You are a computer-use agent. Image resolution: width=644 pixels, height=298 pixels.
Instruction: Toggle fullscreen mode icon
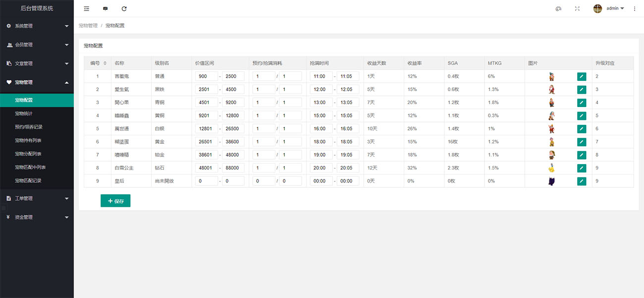tap(577, 8)
